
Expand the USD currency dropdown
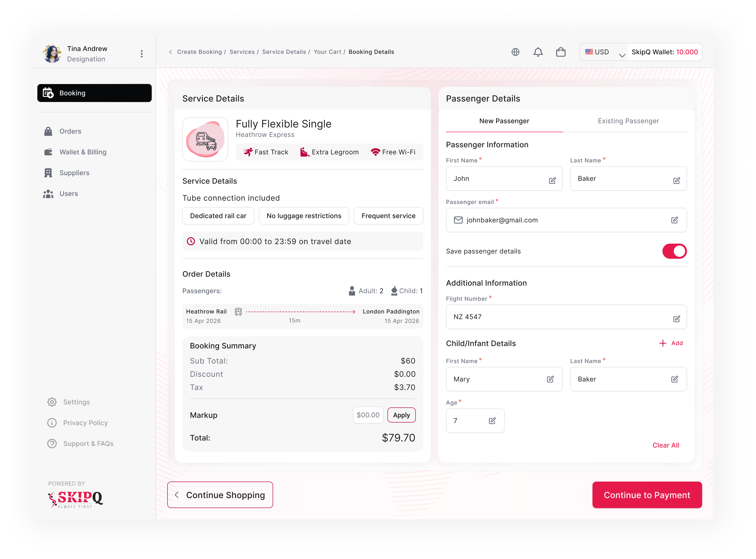pos(604,52)
